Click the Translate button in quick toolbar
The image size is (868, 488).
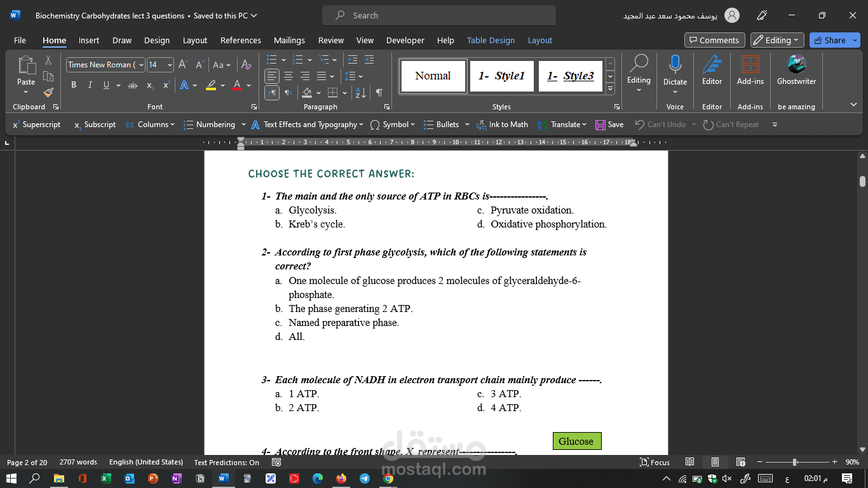tap(559, 125)
